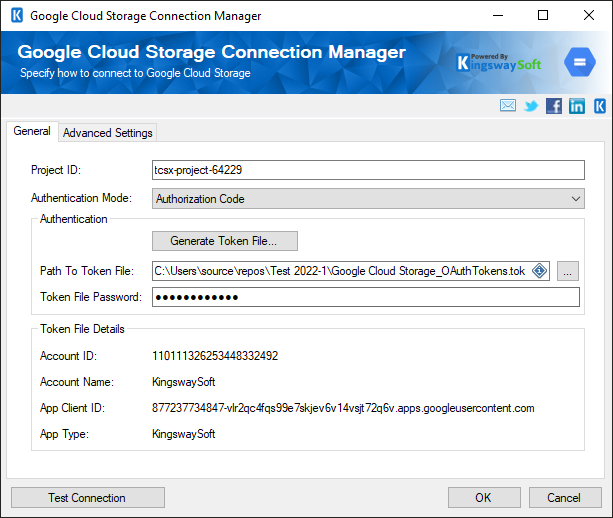Click the browse ellipsis button for token file

(x=568, y=271)
